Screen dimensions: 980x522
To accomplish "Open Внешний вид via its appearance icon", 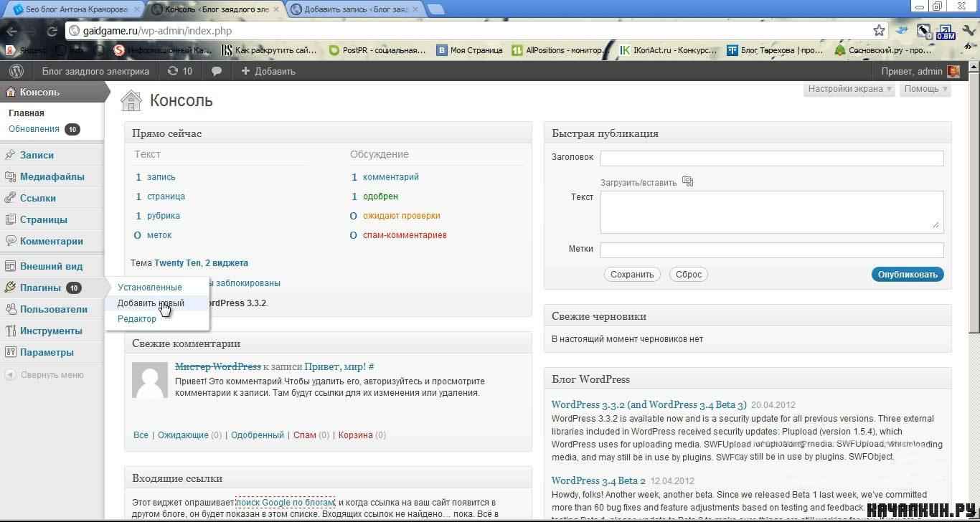I will coord(10,266).
